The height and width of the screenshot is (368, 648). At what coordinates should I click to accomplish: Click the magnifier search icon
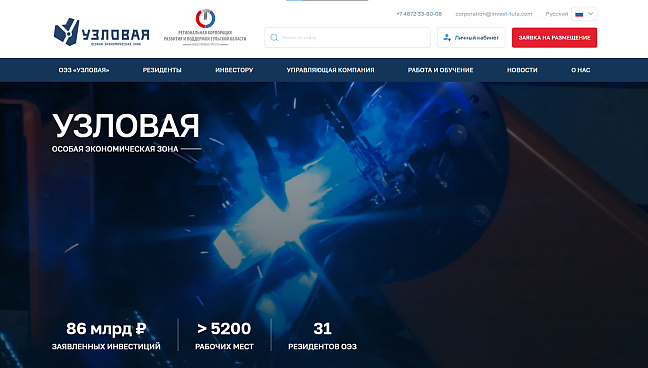point(274,38)
